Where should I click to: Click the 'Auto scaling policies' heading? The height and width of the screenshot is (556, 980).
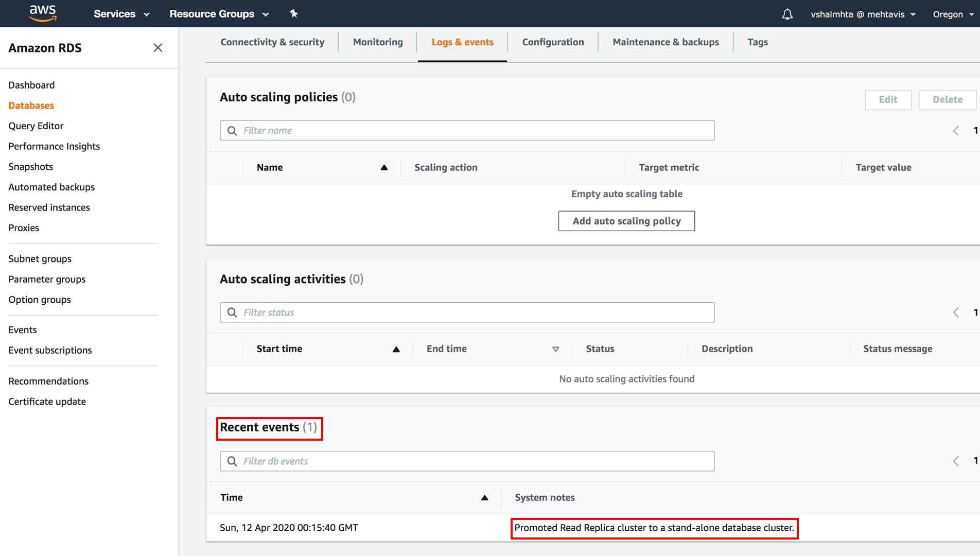288,97
